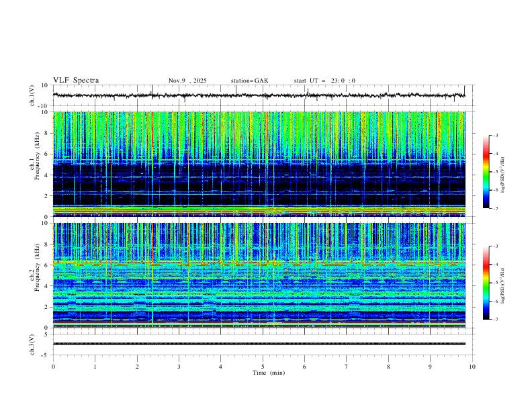Click time axis tick label "7"

(347, 367)
